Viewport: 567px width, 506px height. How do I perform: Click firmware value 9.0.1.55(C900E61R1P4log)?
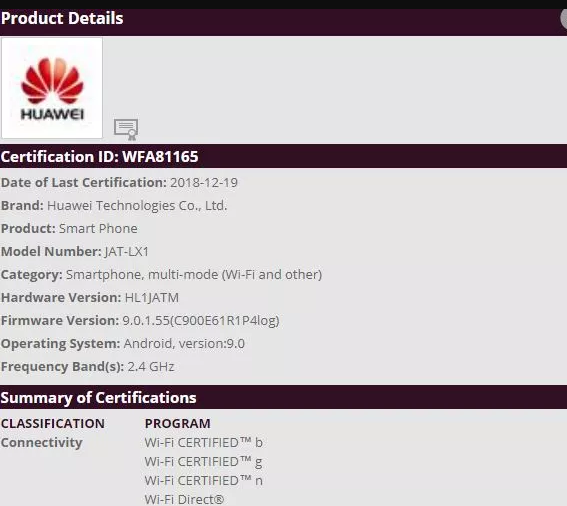[201, 320]
